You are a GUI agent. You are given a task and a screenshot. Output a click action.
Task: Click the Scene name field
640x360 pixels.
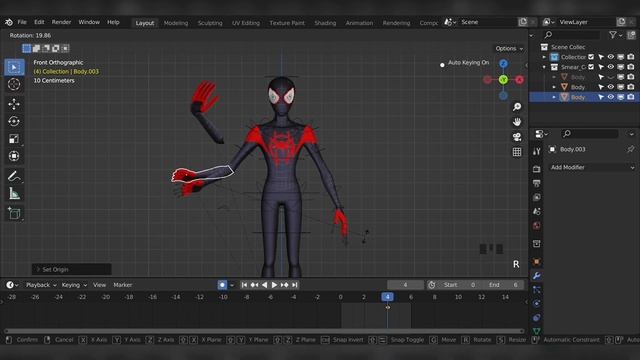click(488, 22)
